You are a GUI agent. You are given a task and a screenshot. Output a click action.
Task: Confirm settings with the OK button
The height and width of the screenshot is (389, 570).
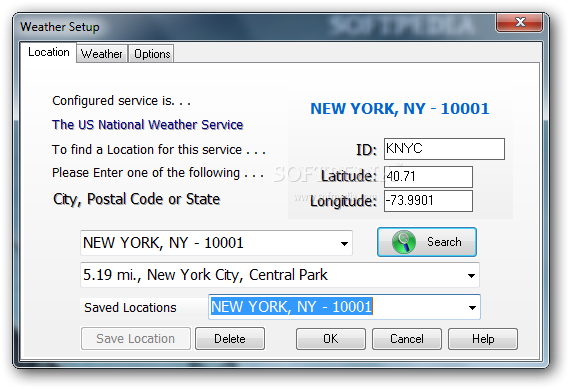click(x=331, y=339)
